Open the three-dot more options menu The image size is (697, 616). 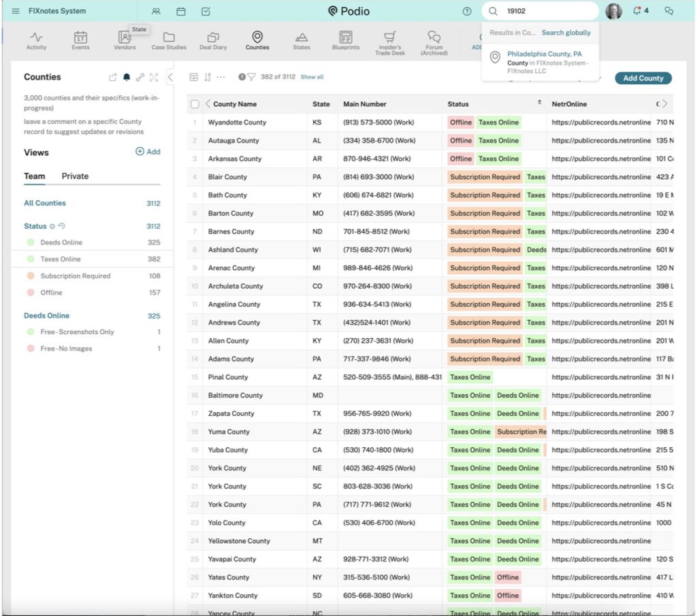[221, 77]
